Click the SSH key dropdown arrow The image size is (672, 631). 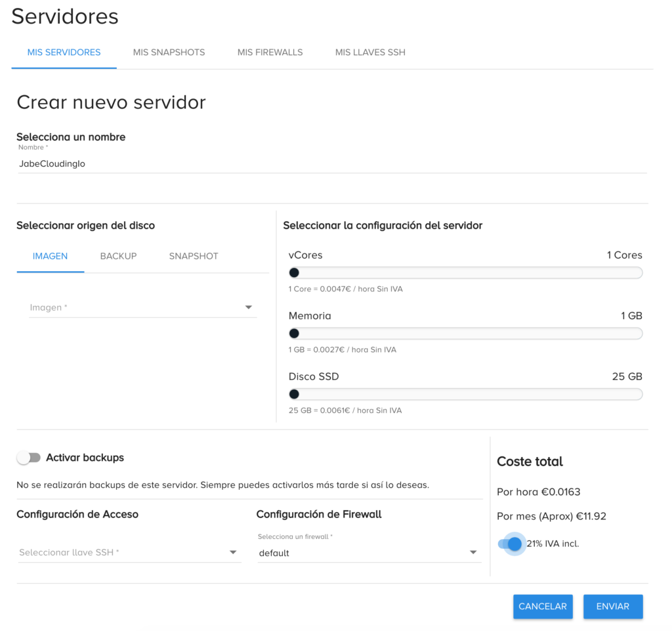[233, 553]
